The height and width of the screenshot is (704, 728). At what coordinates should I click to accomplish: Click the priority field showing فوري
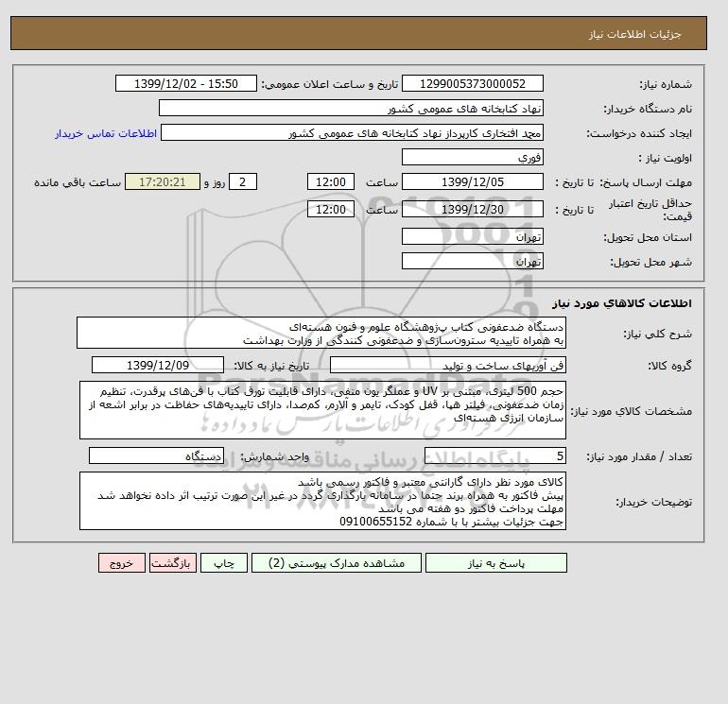472,157
